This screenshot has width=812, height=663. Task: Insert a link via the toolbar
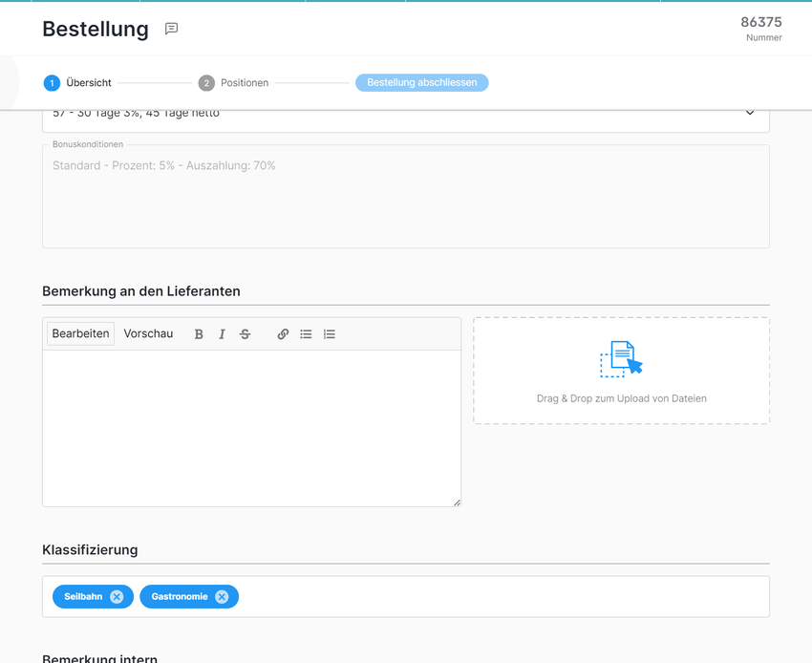283,334
